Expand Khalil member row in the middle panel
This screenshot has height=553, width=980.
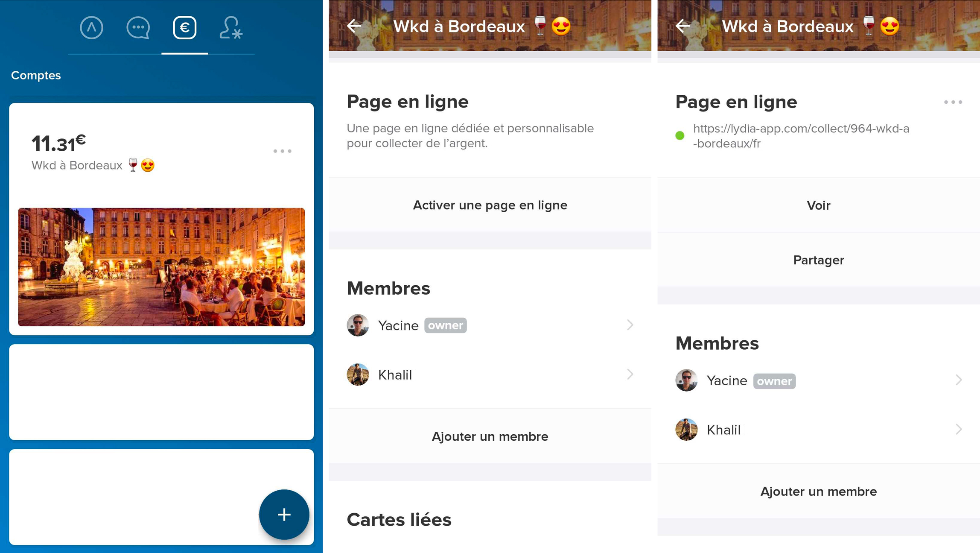pyautogui.click(x=490, y=375)
